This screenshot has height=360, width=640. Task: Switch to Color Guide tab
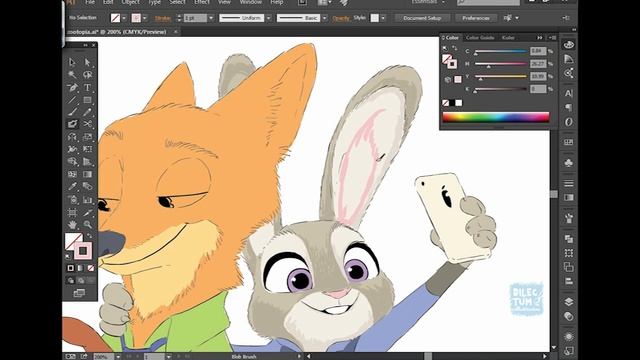click(x=480, y=38)
